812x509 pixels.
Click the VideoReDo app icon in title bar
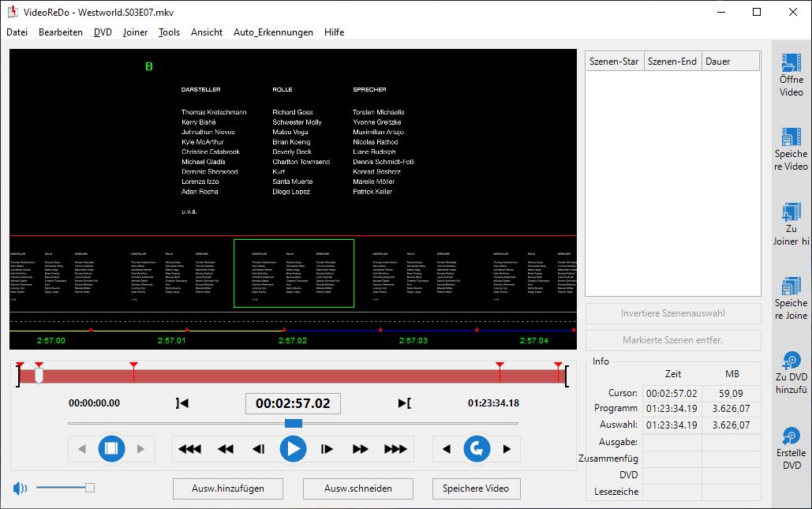click(13, 12)
